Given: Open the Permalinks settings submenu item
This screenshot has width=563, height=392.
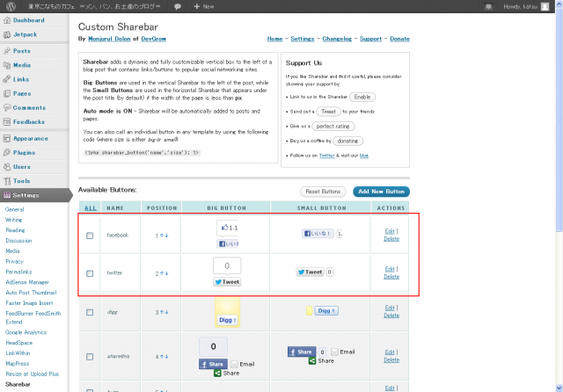Looking at the screenshot, I should 18,272.
